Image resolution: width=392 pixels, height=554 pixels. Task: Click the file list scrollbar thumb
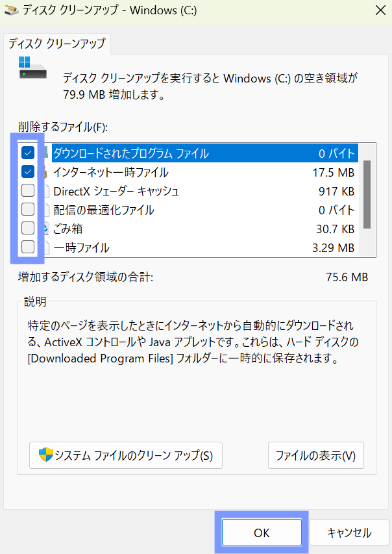[367, 195]
